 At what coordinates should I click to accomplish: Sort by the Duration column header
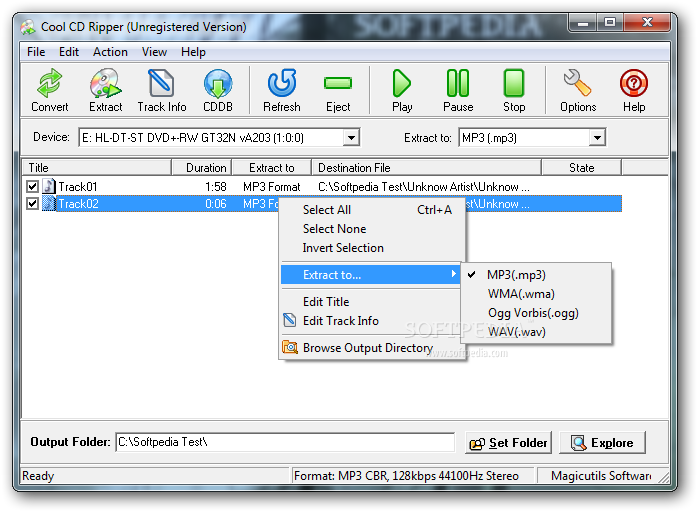(x=202, y=168)
